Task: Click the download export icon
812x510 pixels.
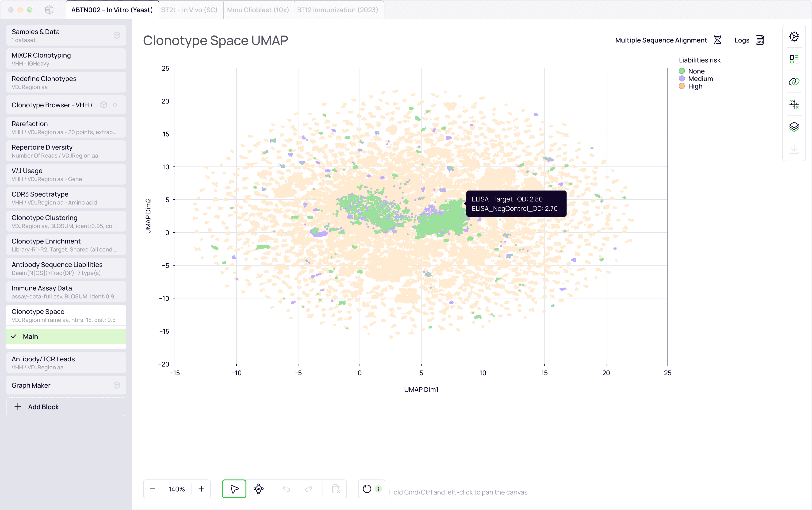Action: pos(794,149)
